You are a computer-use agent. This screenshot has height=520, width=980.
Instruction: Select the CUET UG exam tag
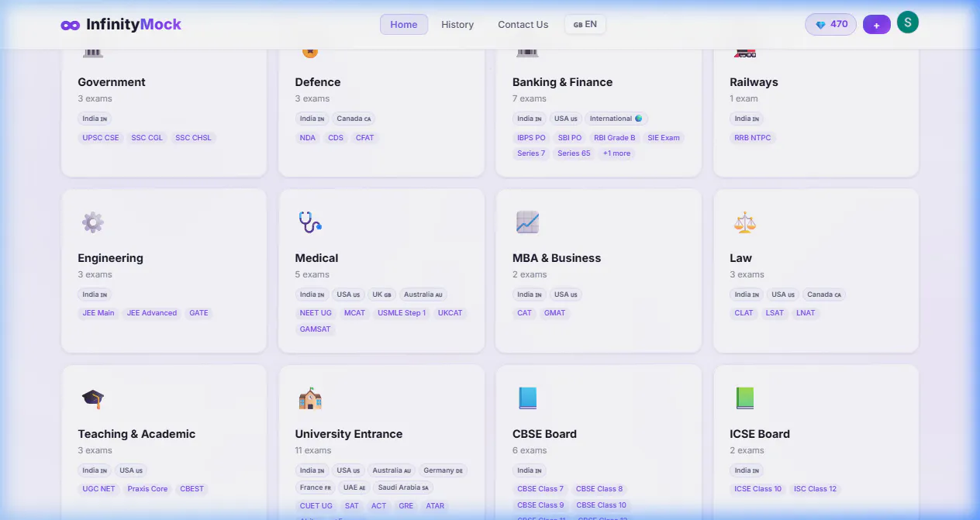pos(316,506)
